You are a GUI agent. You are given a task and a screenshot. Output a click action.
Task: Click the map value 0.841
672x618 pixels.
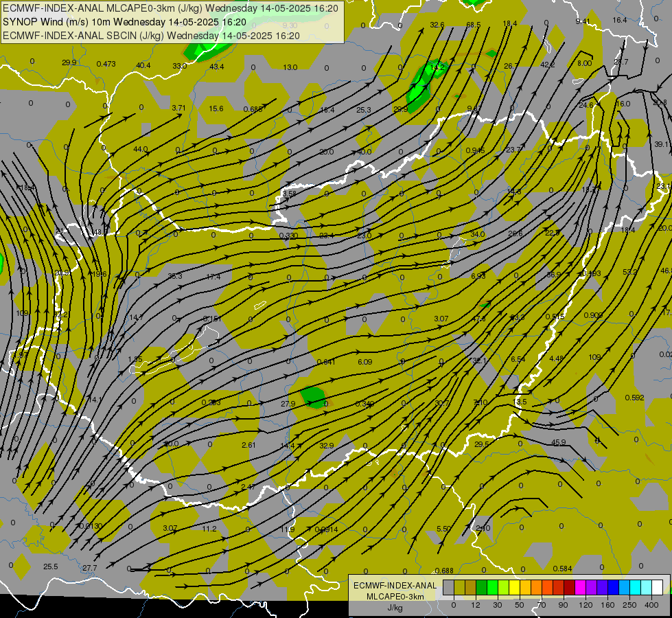[x=326, y=362]
